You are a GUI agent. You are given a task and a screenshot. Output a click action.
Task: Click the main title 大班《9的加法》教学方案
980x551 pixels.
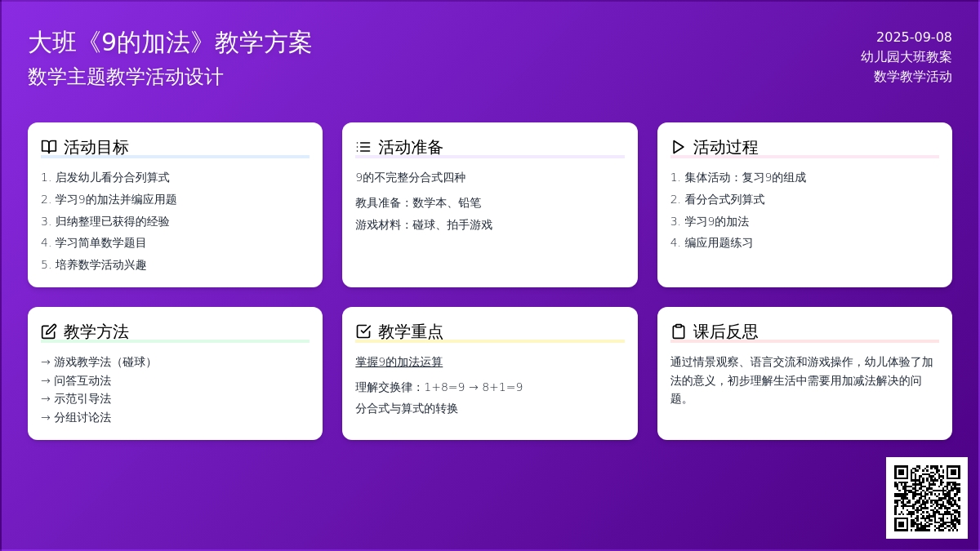pyautogui.click(x=170, y=42)
